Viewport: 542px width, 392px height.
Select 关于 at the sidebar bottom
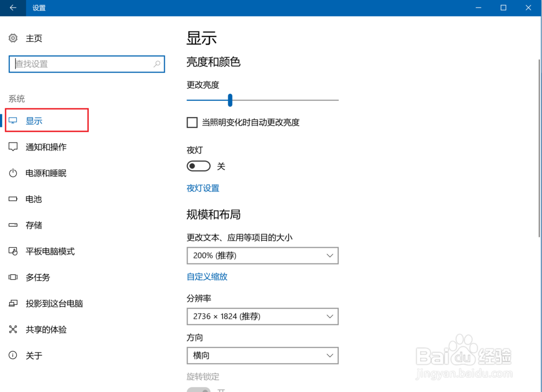click(34, 355)
